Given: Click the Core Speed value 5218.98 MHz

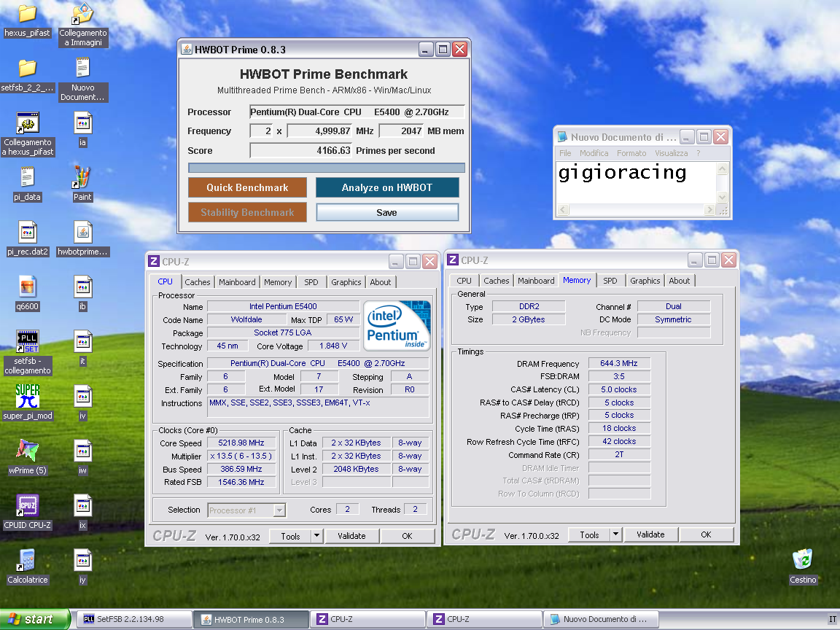Looking at the screenshot, I should [241, 443].
